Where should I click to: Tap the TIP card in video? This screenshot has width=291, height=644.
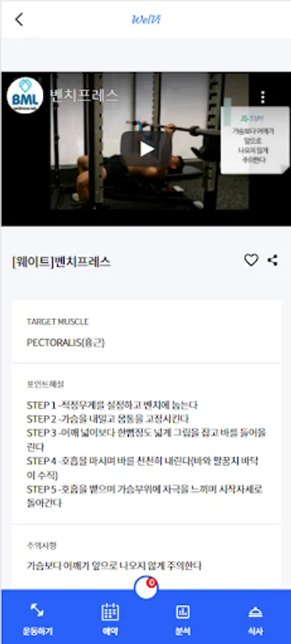[255, 140]
